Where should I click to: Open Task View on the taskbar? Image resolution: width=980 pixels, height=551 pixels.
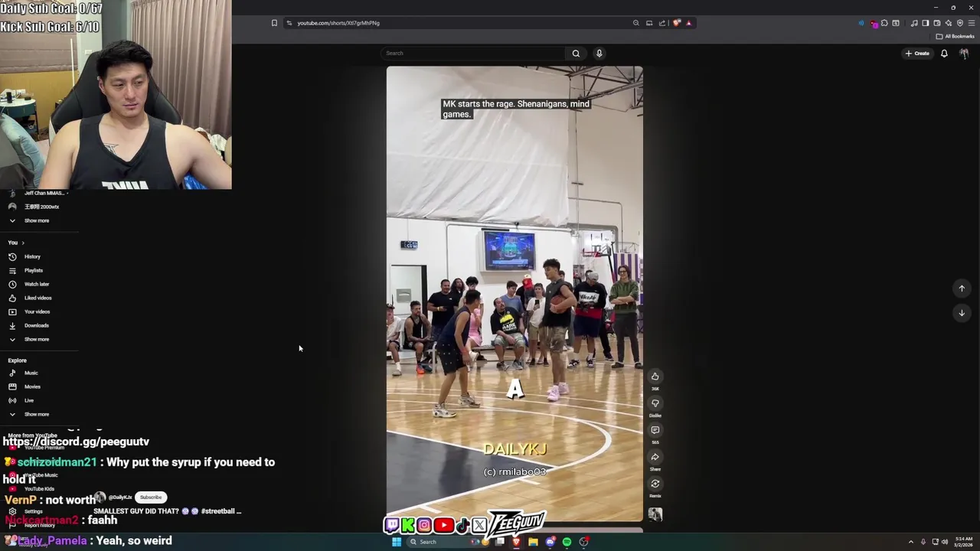click(500, 542)
